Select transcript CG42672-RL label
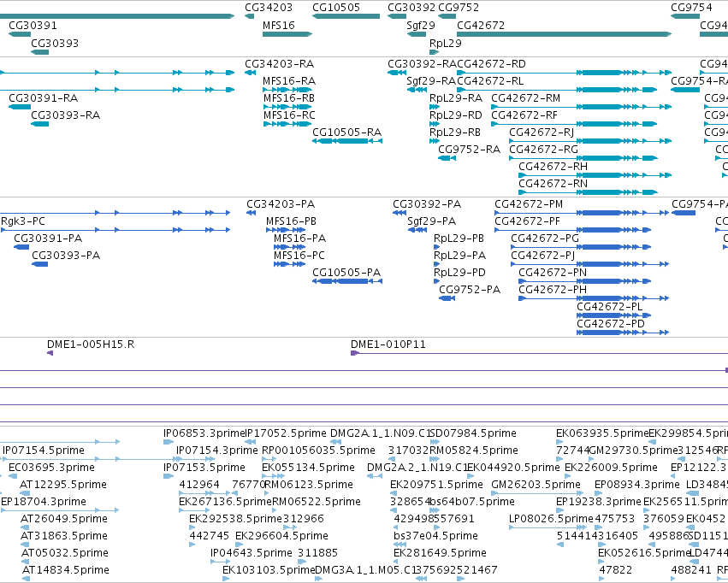This screenshot has width=728, height=583. click(490, 80)
